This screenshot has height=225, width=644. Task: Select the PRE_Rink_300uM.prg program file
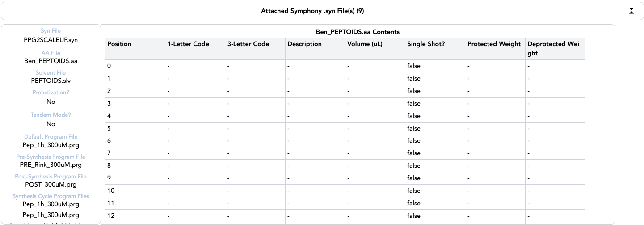tap(51, 165)
